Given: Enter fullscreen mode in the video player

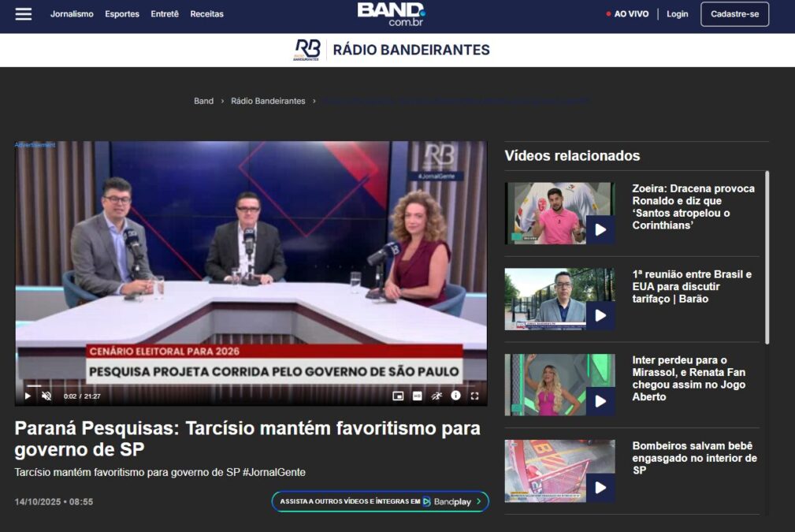Looking at the screenshot, I should [474, 396].
